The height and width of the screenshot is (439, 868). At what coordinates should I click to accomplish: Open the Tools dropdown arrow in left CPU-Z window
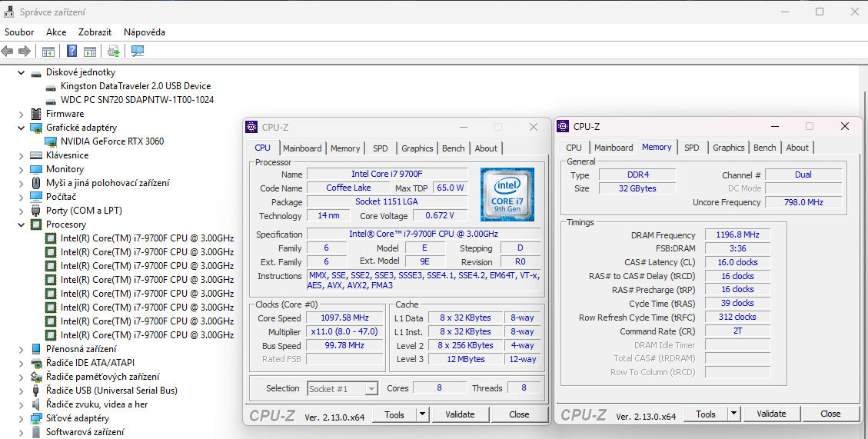(422, 414)
